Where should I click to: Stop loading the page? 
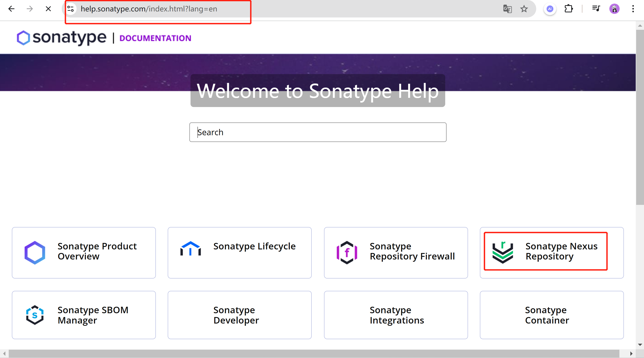tap(48, 9)
